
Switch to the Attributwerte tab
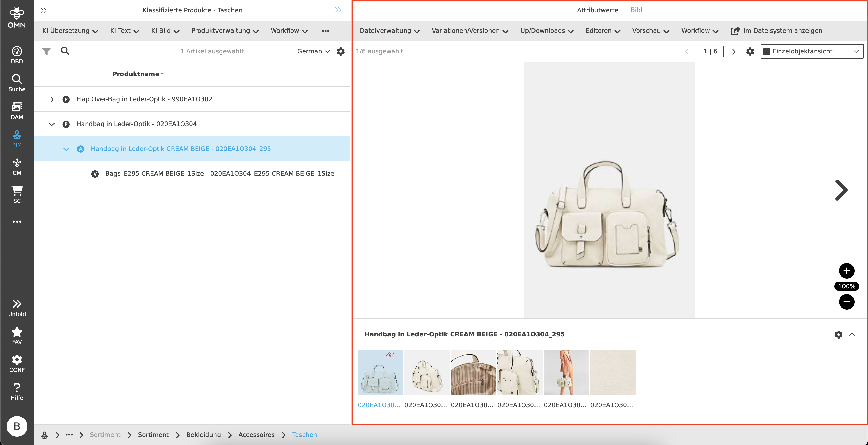click(598, 10)
